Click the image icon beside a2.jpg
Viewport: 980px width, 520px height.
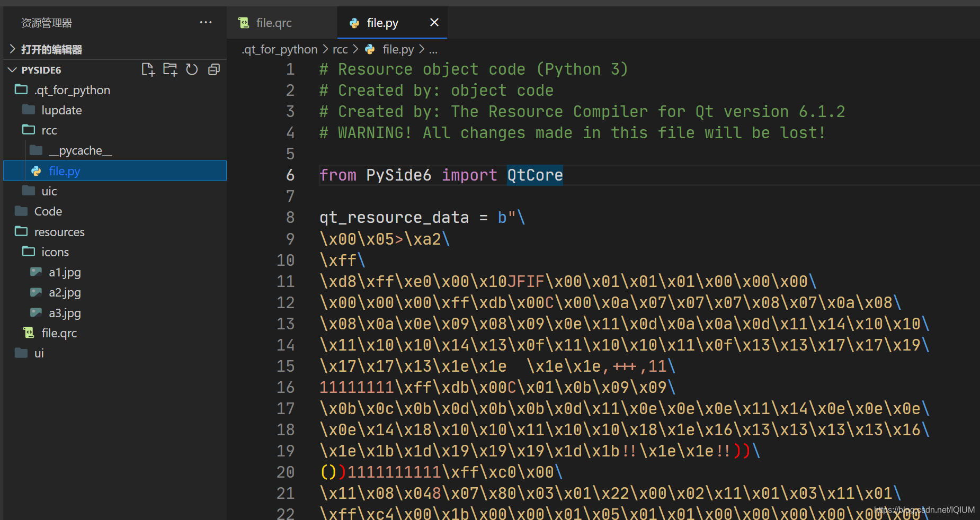(36, 292)
